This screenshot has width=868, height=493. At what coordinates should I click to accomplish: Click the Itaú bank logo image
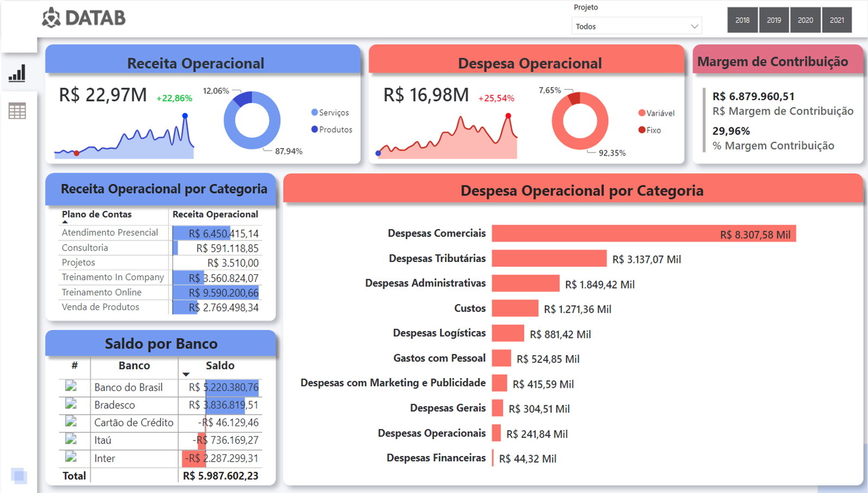click(x=71, y=439)
